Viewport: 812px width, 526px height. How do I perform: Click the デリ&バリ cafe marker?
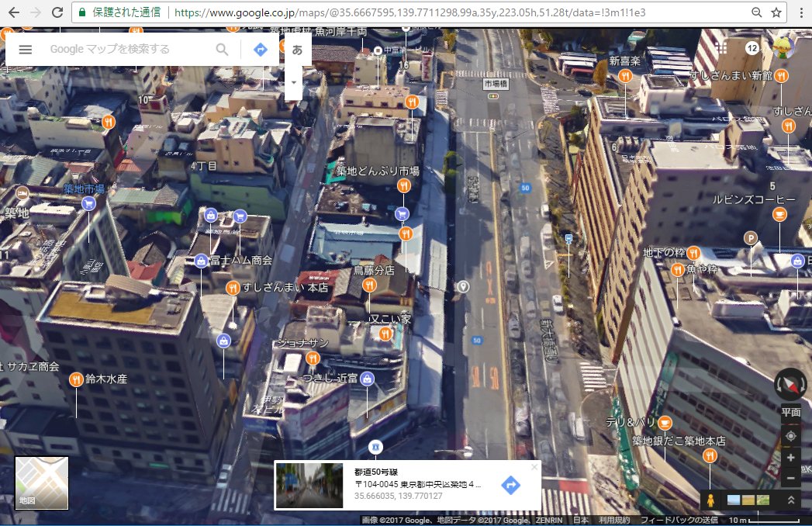(x=665, y=423)
